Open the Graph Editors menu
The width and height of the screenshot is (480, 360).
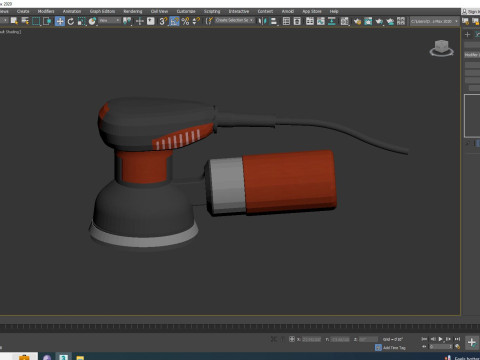click(x=102, y=11)
